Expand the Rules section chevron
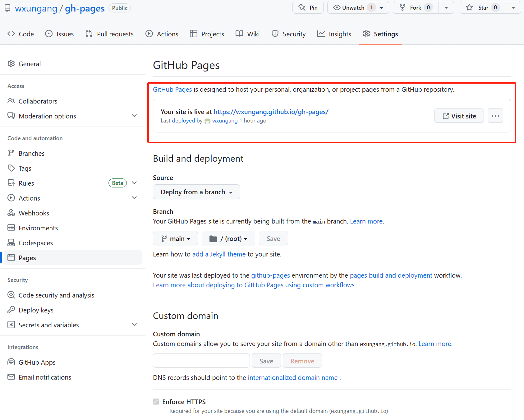The height and width of the screenshot is (420, 524). [x=134, y=183]
